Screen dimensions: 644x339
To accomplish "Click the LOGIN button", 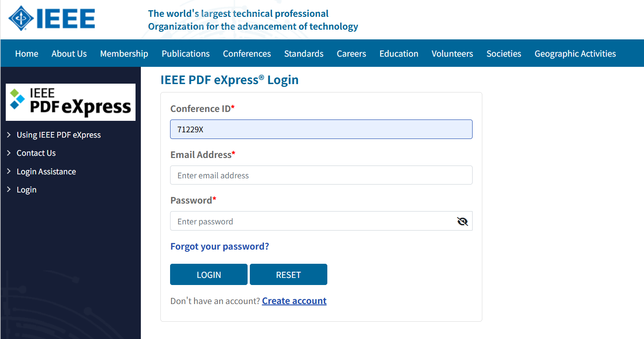I will 209,274.
